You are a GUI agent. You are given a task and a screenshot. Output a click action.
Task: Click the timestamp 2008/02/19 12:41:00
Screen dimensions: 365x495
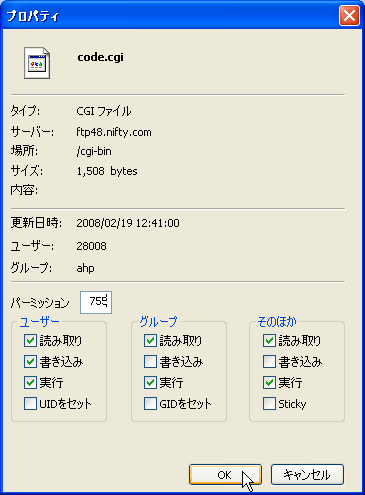pos(128,223)
